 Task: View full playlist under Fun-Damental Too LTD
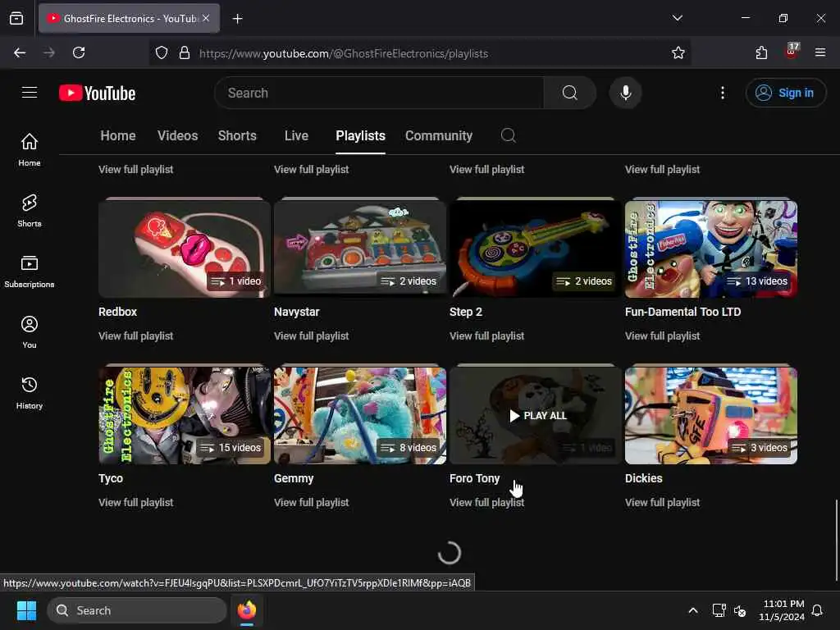(x=662, y=336)
